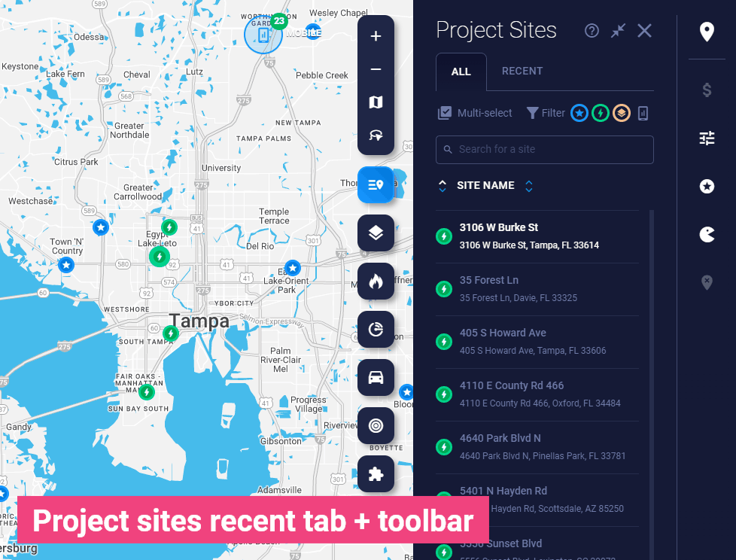Click the concentric target rings button

click(x=376, y=426)
